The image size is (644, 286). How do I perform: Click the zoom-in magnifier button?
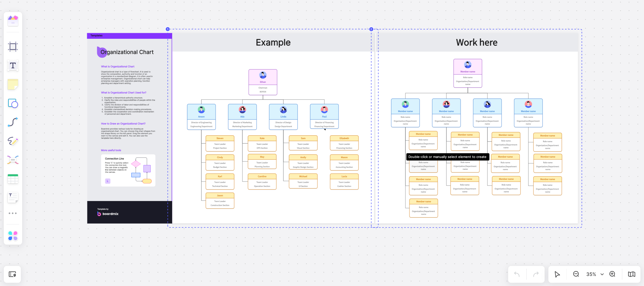(614, 274)
